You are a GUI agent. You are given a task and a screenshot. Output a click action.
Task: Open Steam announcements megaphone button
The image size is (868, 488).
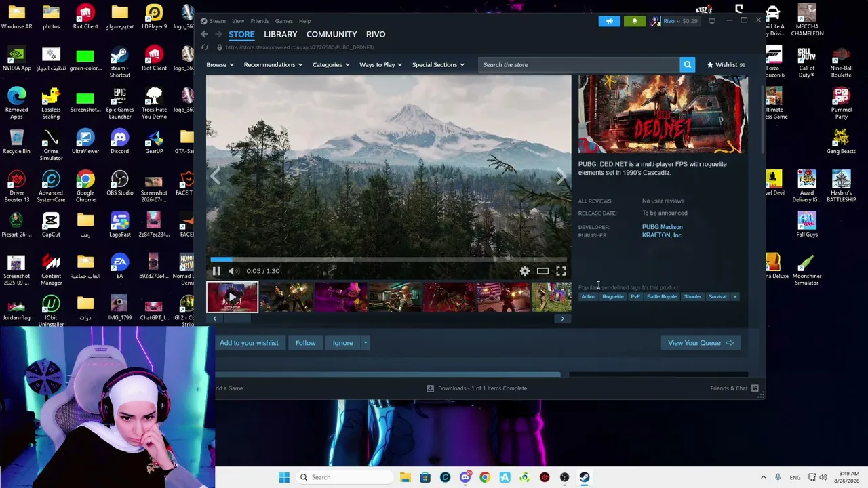click(609, 21)
